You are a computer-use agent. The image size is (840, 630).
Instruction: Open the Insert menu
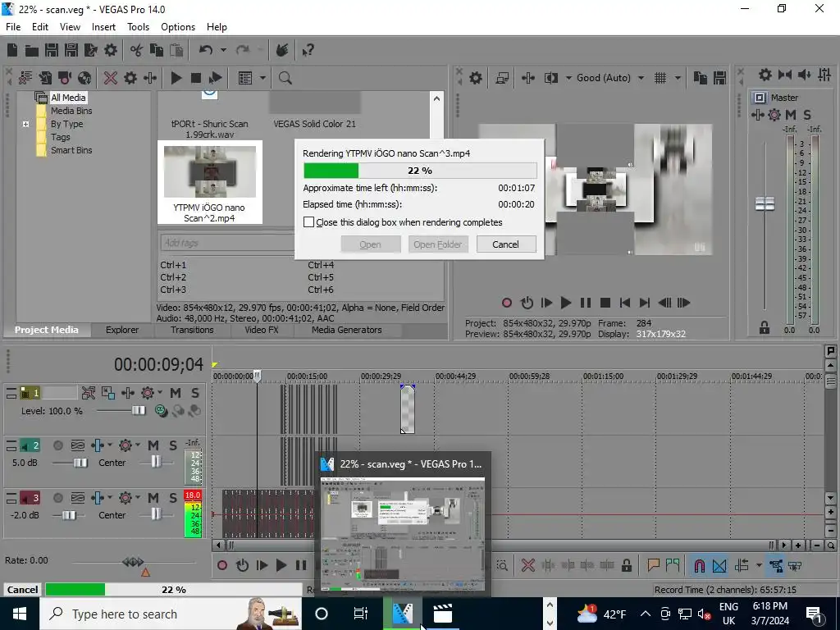(x=103, y=27)
